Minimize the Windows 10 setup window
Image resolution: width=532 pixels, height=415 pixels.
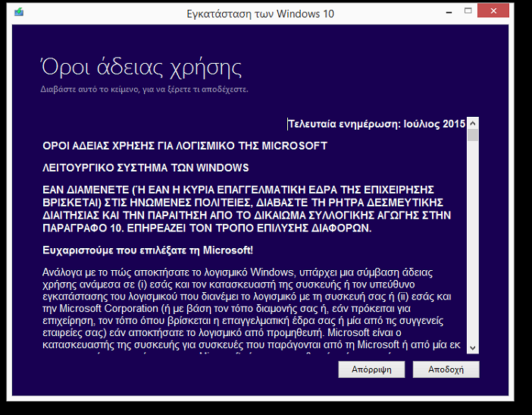(x=449, y=12)
